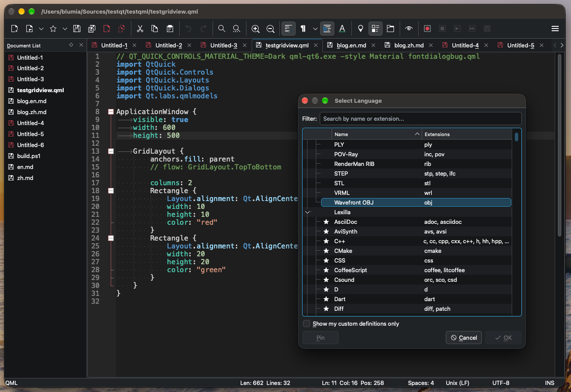Click the Zoom Out toolbar icon
Image resolution: width=571 pixels, height=392 pixels.
click(x=271, y=29)
